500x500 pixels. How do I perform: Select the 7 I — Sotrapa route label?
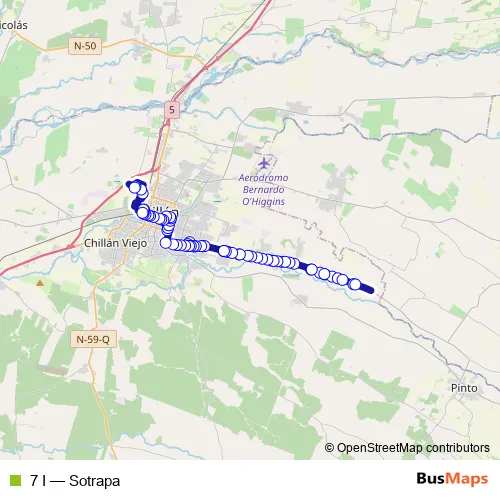[x=75, y=481]
